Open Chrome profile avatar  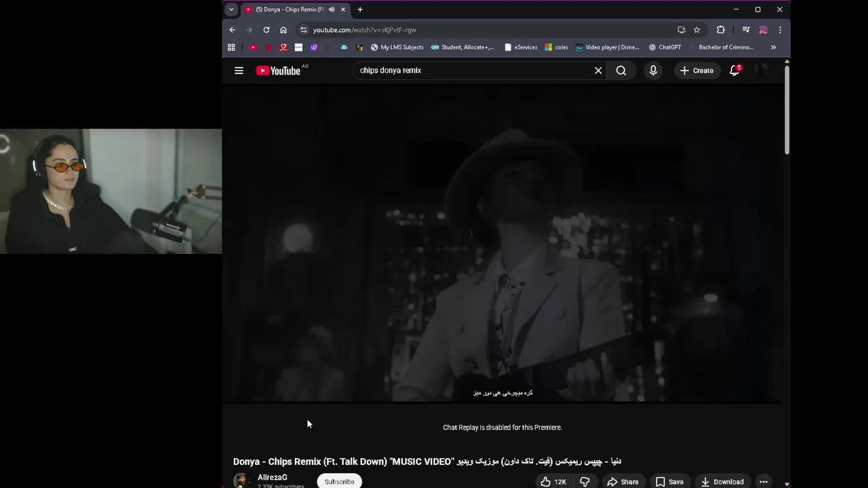point(763,30)
